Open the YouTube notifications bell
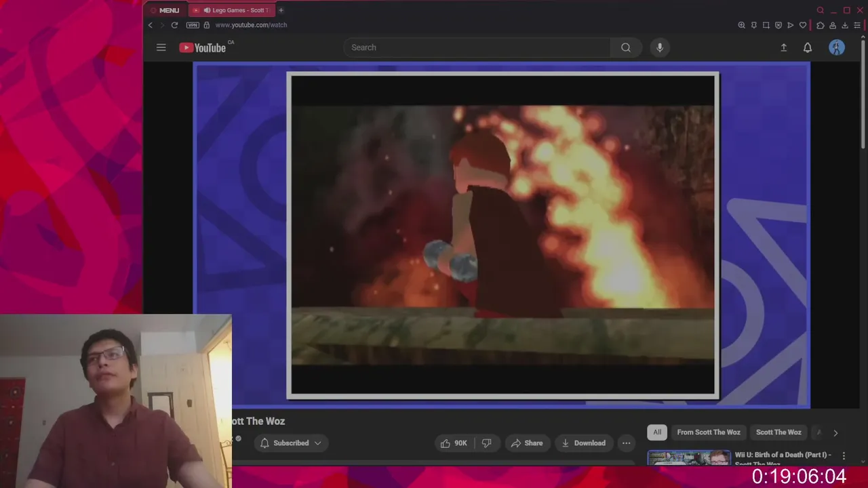The width and height of the screenshot is (868, 488). pyautogui.click(x=808, y=47)
